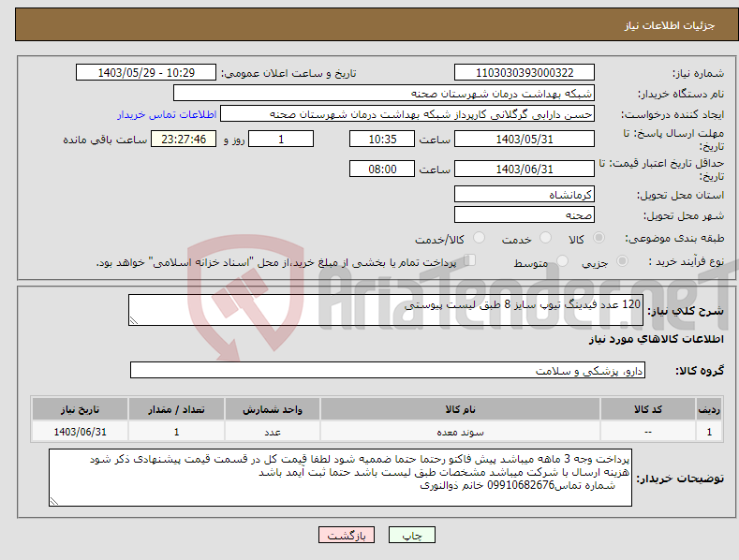Select the خدمت radio button

545,238
